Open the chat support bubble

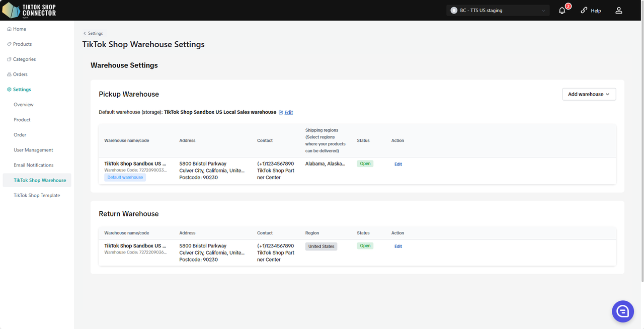coord(622,312)
